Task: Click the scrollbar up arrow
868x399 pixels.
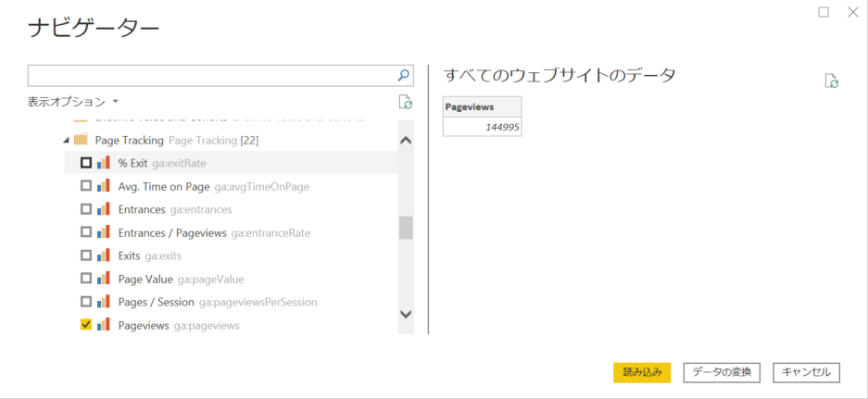Action: coord(406,141)
